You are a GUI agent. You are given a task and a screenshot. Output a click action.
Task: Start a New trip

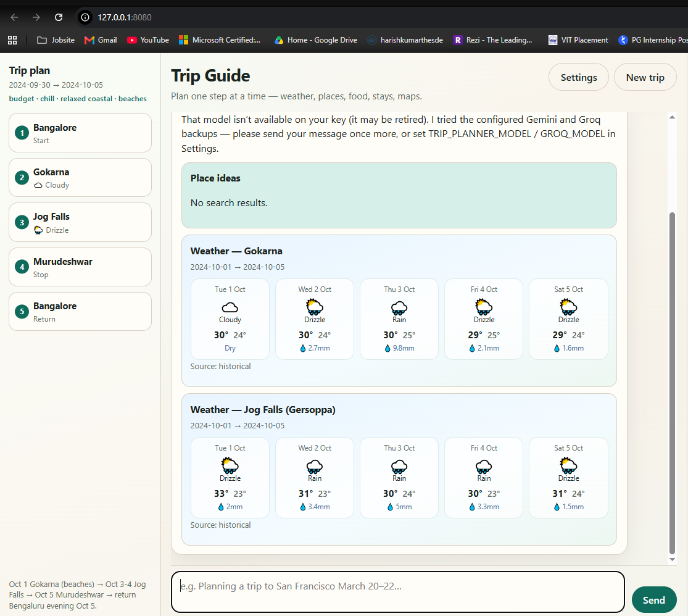(x=645, y=77)
